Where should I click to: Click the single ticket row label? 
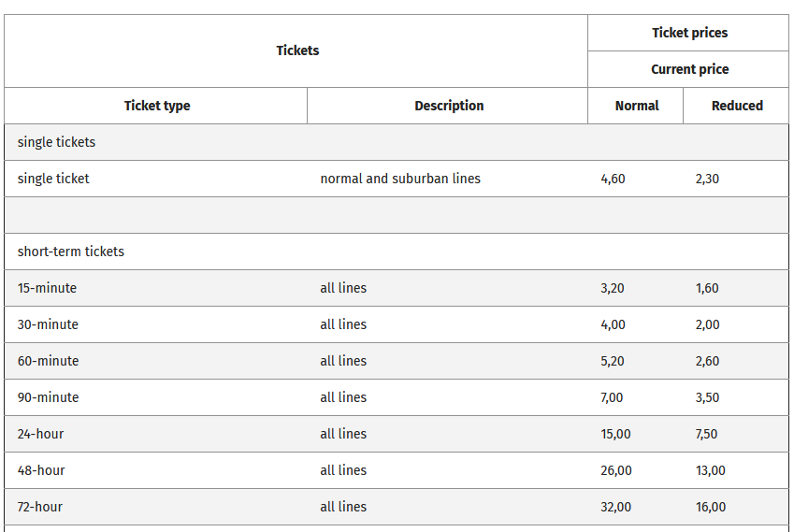[x=53, y=179]
